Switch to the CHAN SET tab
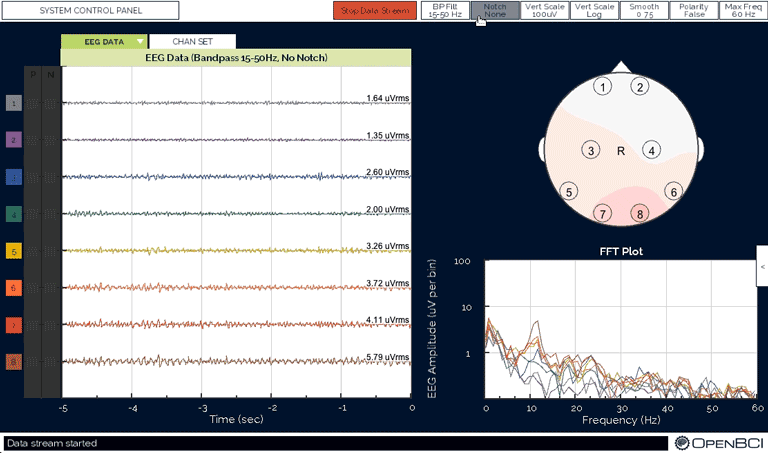 click(192, 42)
